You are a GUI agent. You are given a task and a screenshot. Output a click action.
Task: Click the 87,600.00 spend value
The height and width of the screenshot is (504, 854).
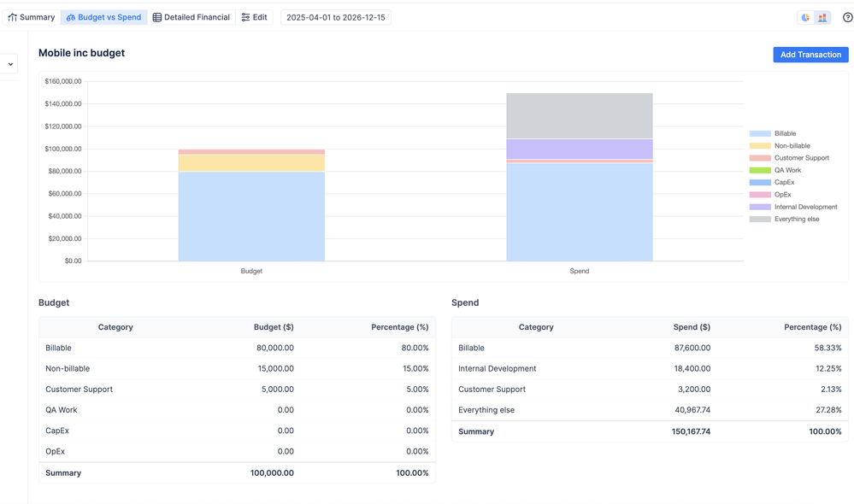click(692, 348)
